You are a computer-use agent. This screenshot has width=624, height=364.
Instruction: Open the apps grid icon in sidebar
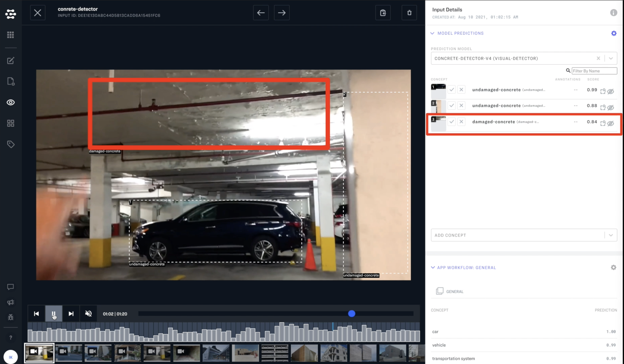point(10,35)
